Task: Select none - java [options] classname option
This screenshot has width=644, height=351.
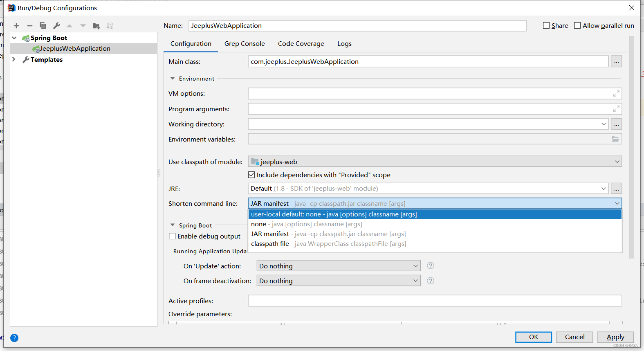Action: [x=435, y=224]
